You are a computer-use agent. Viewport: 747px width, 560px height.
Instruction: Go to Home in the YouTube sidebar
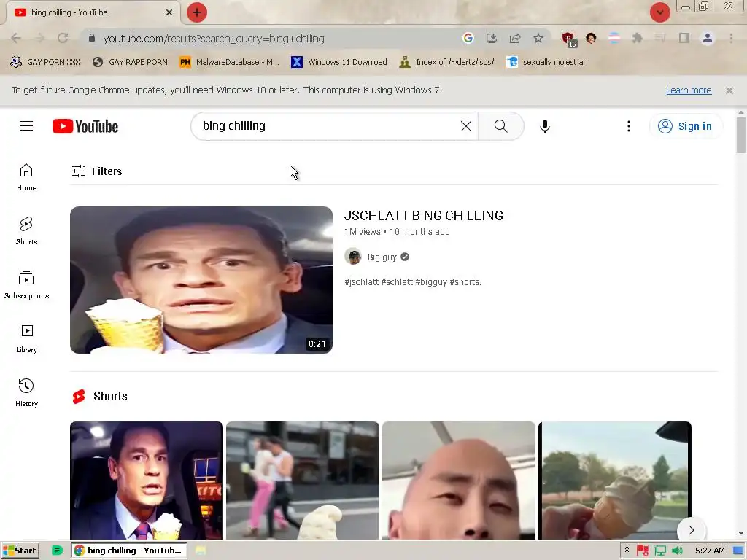26,177
